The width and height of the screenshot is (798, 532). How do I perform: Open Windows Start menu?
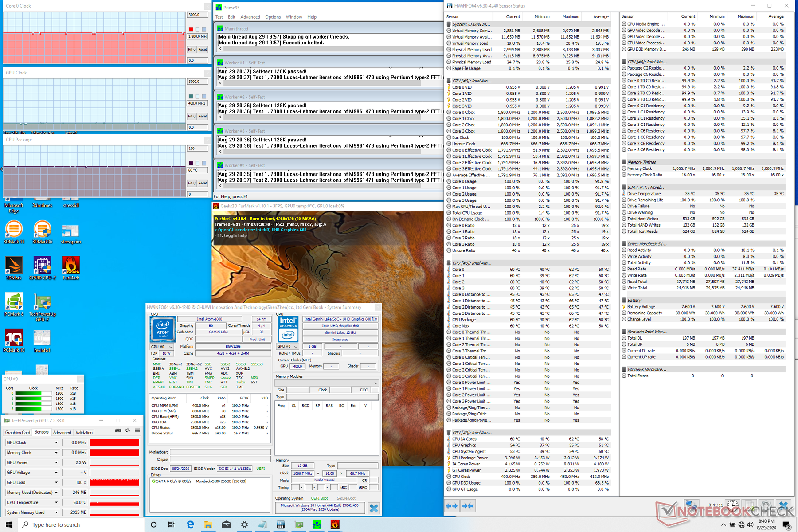click(x=9, y=524)
